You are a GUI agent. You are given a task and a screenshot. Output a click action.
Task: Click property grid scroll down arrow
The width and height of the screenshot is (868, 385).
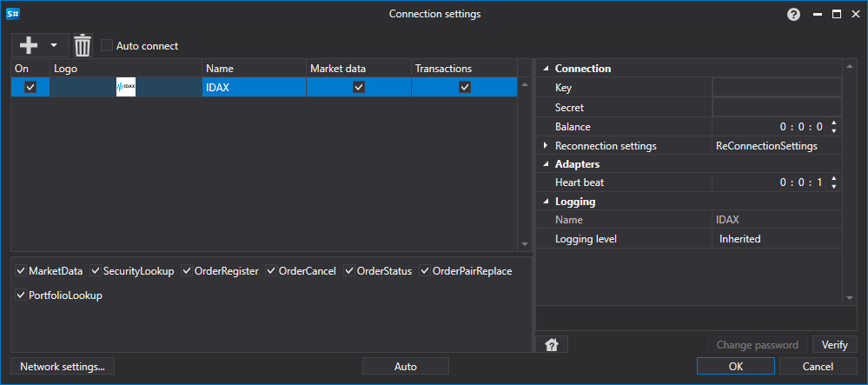pos(850,298)
